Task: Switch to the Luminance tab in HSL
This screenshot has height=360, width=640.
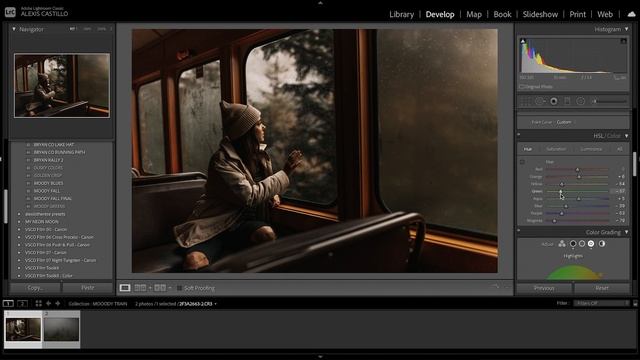Action: 591,149
